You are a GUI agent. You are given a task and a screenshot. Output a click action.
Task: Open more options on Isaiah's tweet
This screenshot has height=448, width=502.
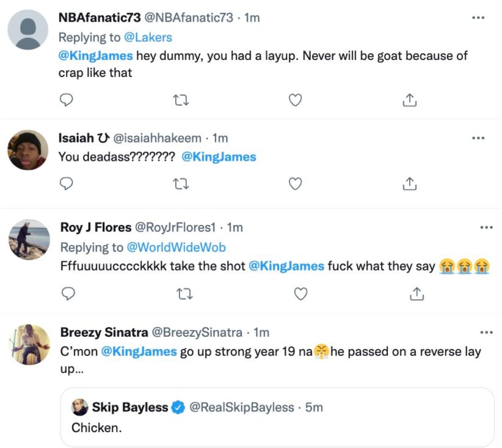pyautogui.click(x=478, y=138)
